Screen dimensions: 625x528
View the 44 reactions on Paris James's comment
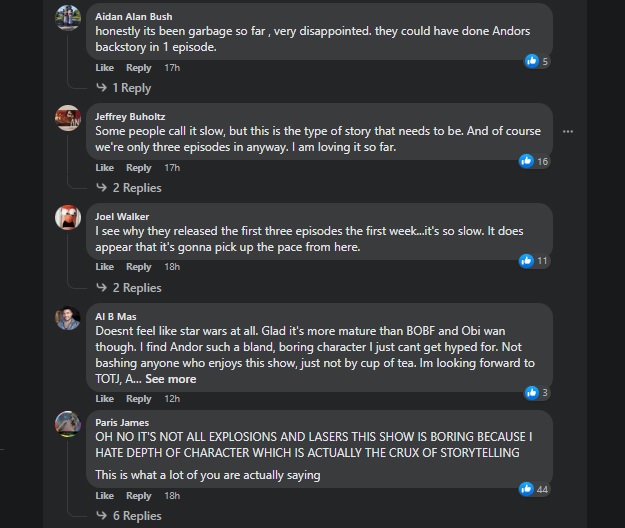pos(534,489)
